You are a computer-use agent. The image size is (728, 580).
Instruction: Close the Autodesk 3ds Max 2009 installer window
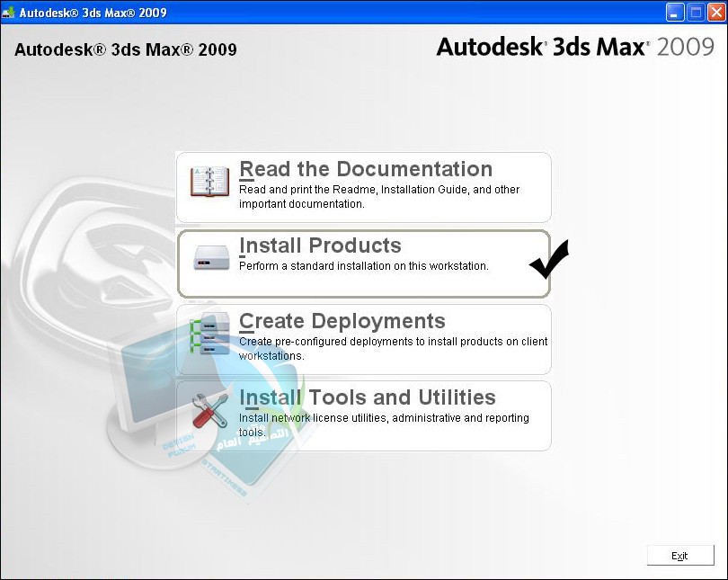click(716, 12)
